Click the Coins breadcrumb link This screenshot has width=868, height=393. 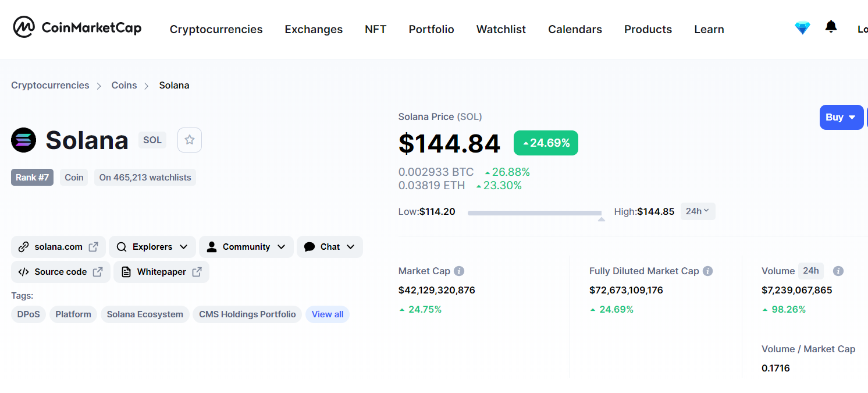124,85
